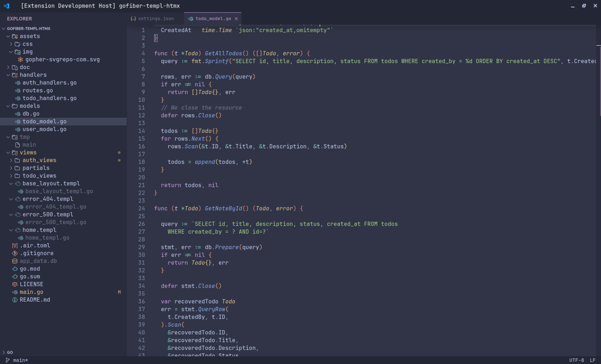The width and height of the screenshot is (601, 364).
Task: Click the README.md info icon
Action: pyautogui.click(x=15, y=300)
